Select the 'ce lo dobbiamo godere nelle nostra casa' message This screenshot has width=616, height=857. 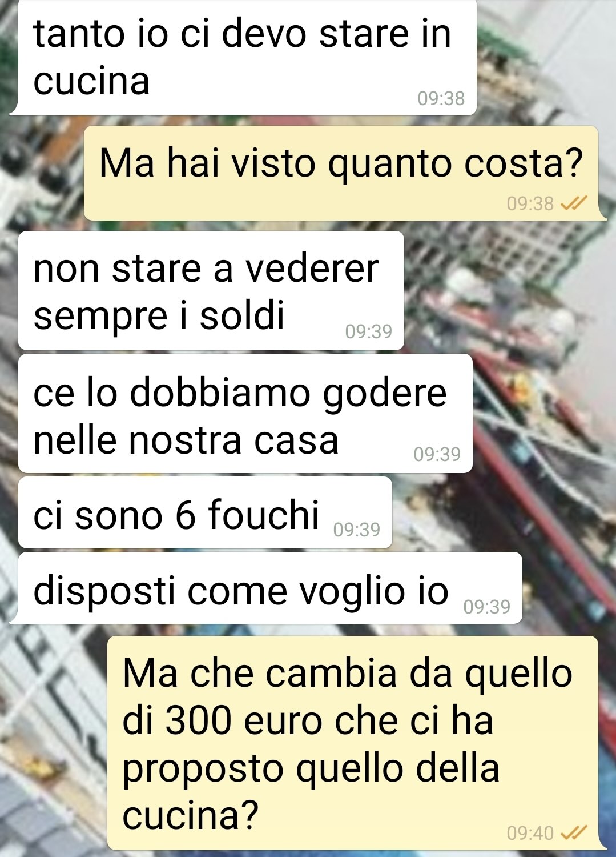point(245,414)
